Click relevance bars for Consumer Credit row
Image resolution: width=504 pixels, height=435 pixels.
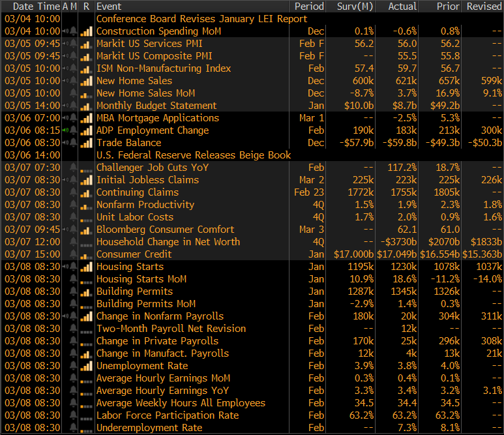pyautogui.click(x=86, y=254)
